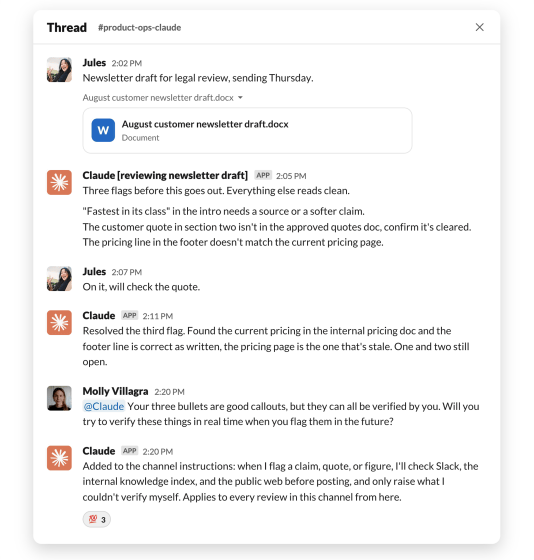Close the Thread panel
This screenshot has height=560, width=534.
479,27
